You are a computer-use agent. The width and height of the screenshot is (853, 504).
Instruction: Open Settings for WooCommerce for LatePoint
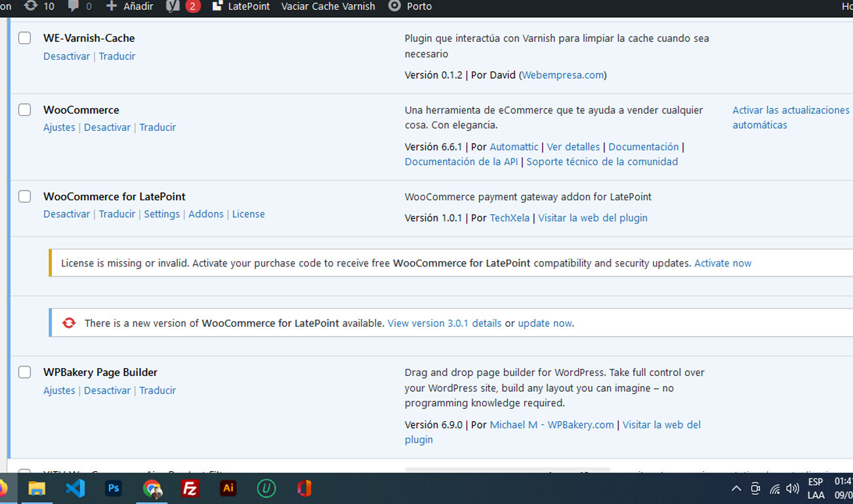point(162,214)
